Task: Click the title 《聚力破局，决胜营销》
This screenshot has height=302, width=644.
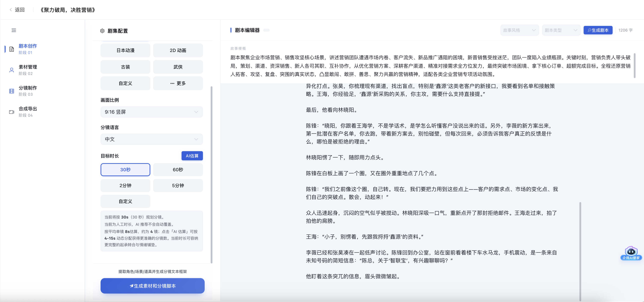Action: pos(68,10)
